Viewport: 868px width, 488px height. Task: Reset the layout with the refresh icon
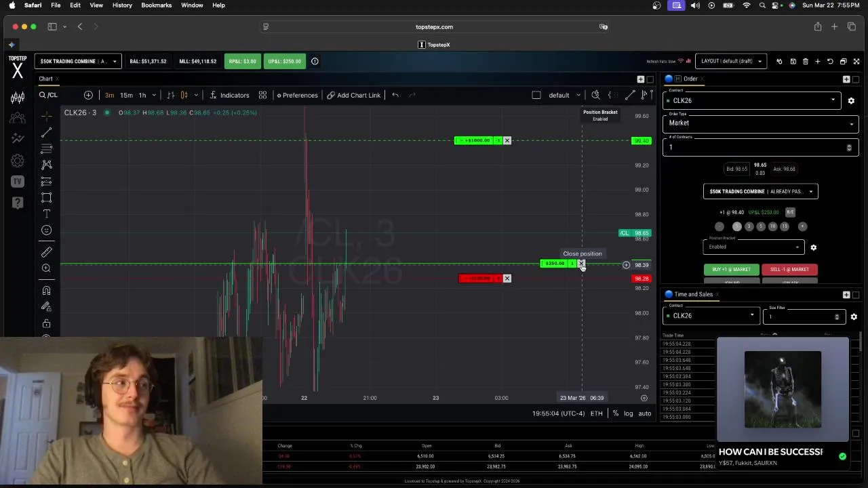coord(830,62)
